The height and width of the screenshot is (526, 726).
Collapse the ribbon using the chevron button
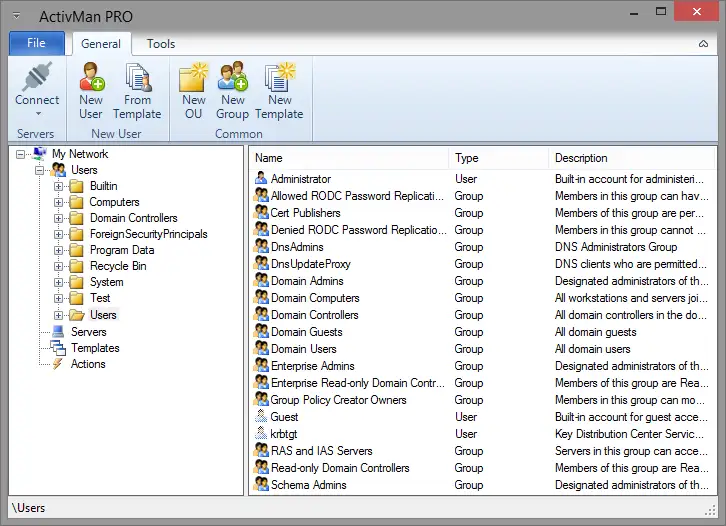click(703, 44)
